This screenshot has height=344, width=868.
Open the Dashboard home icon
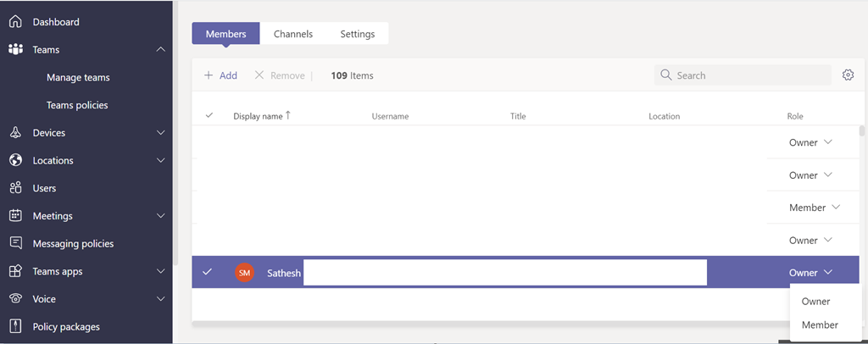tap(15, 22)
